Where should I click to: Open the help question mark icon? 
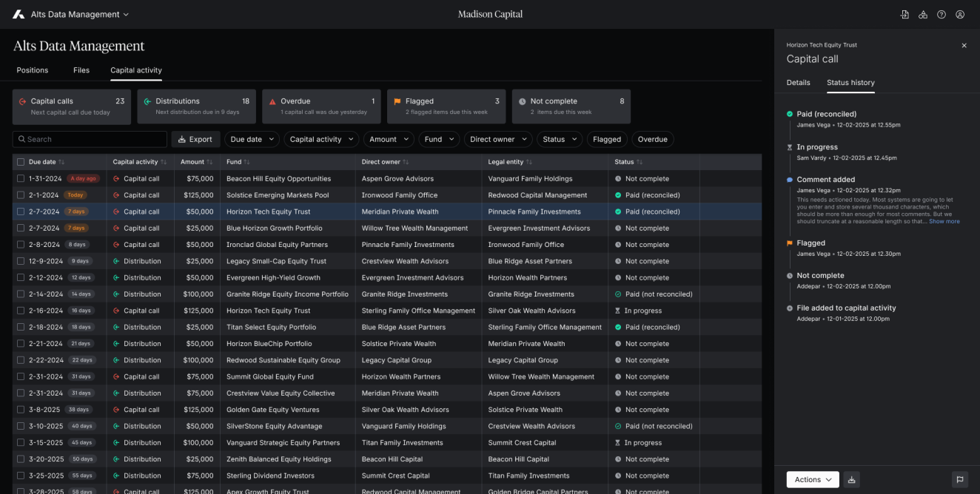click(x=942, y=15)
